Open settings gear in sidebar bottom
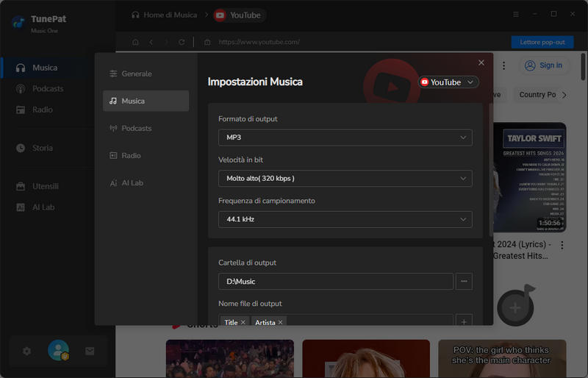 pyautogui.click(x=26, y=351)
